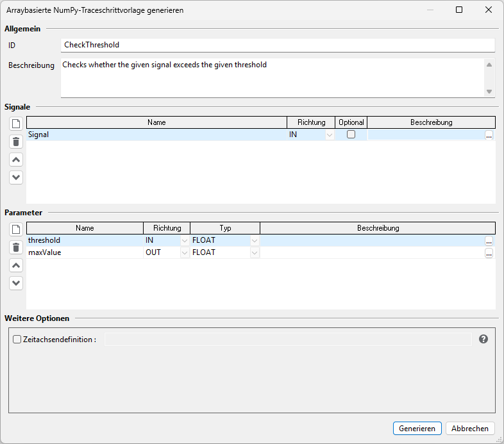The image size is (504, 444).
Task: Enable the Zeitachsendefinition checkbox
Action: (17, 340)
